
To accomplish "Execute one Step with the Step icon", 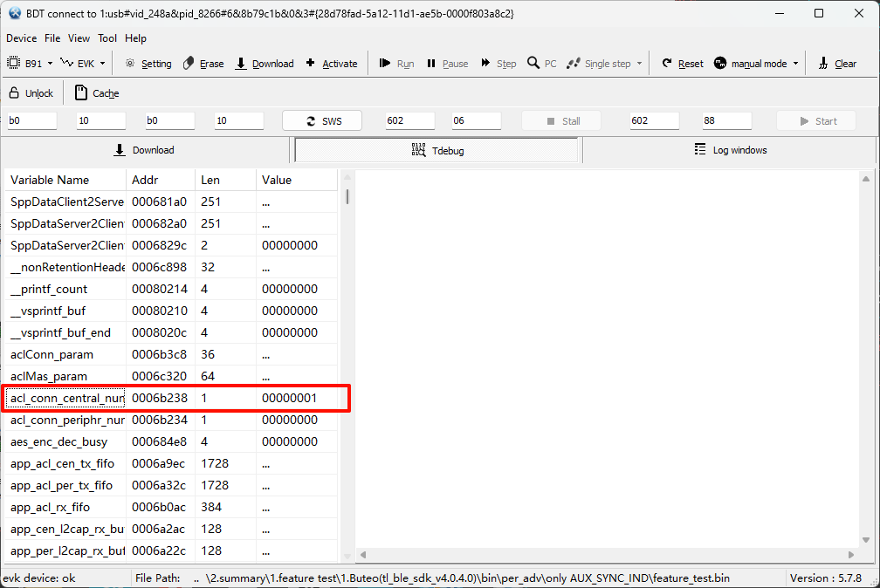I will 498,63.
